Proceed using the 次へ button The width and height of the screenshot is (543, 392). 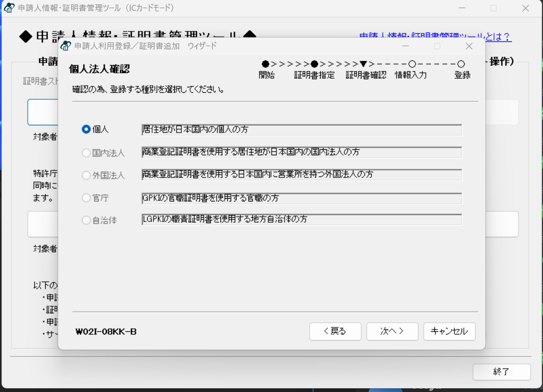(392, 331)
